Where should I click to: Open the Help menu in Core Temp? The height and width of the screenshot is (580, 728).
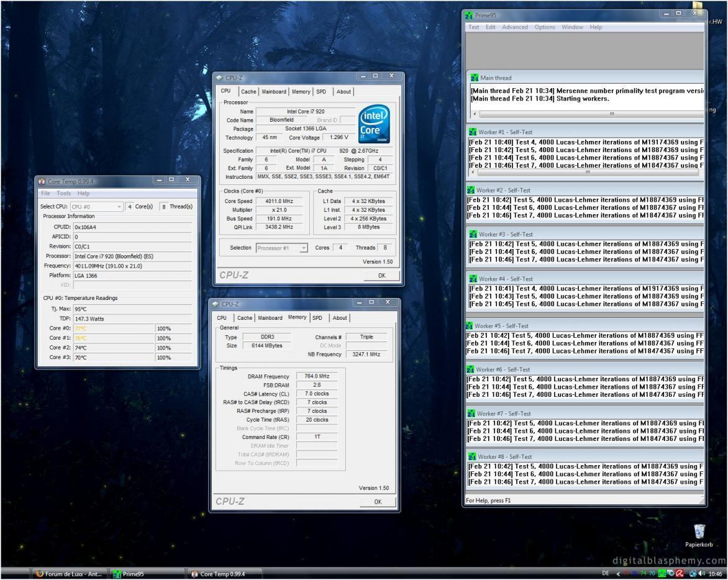coord(84,193)
